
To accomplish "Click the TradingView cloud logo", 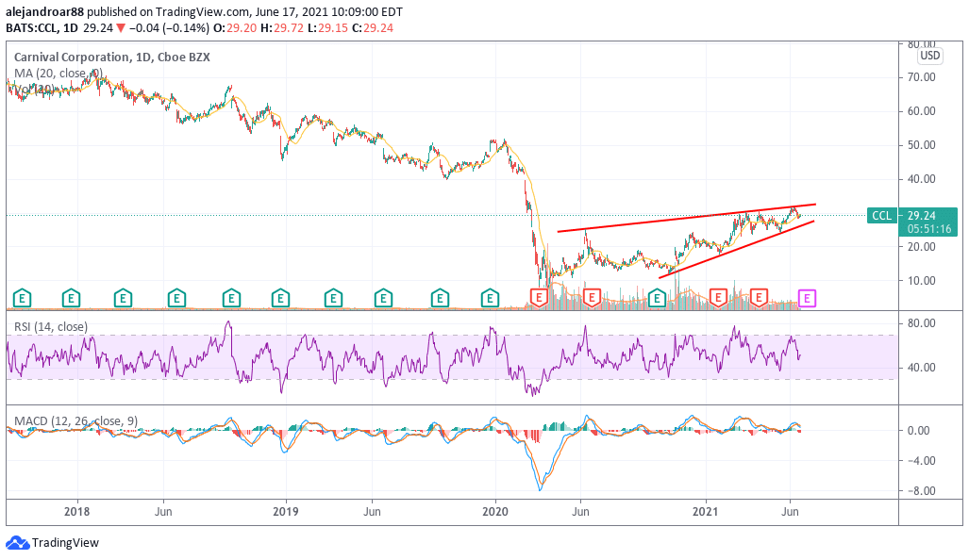I will tap(17, 543).
